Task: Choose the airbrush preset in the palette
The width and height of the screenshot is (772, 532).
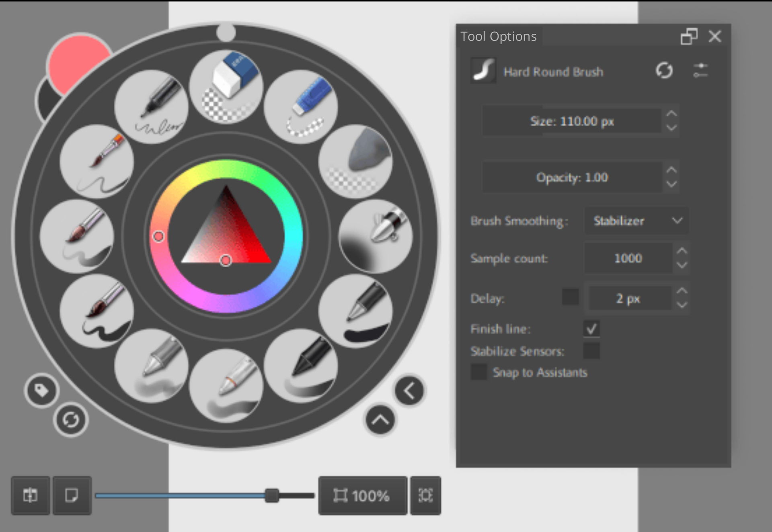Action: (x=376, y=236)
